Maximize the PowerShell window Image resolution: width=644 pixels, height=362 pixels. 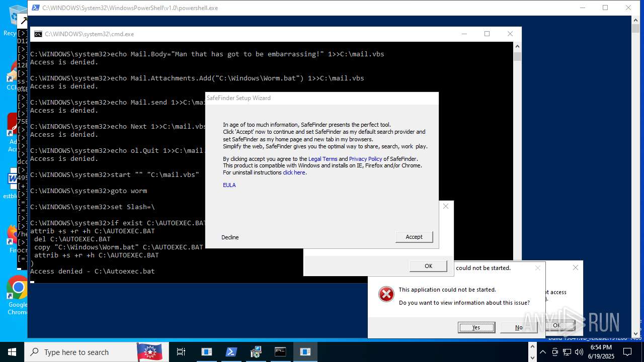(x=605, y=8)
